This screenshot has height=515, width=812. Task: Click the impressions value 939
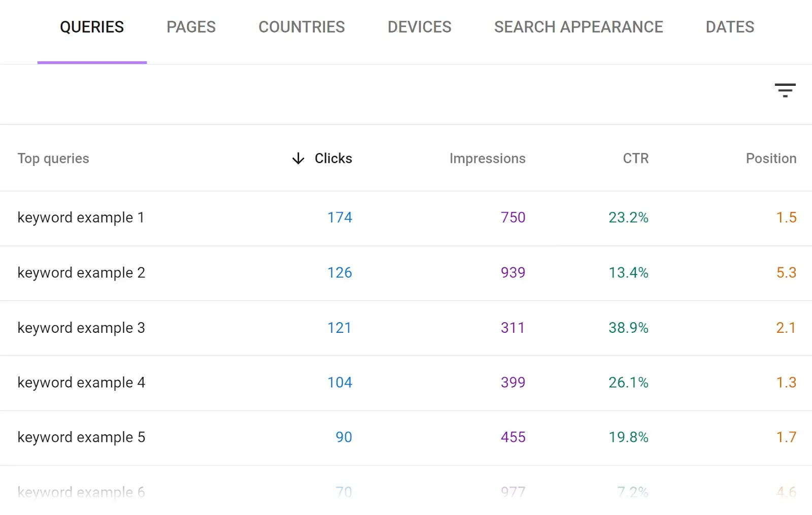click(513, 272)
